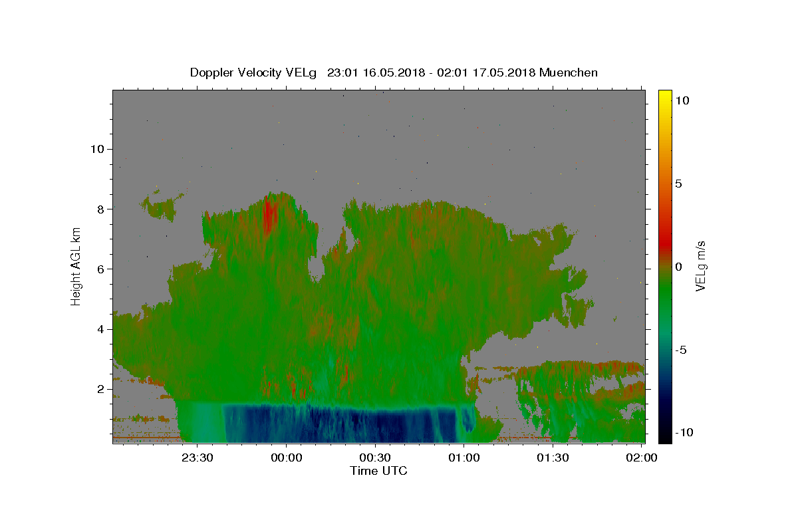Click the 'VELg m/s' colorbar label
This screenshot has width=798, height=532.
click(x=700, y=267)
